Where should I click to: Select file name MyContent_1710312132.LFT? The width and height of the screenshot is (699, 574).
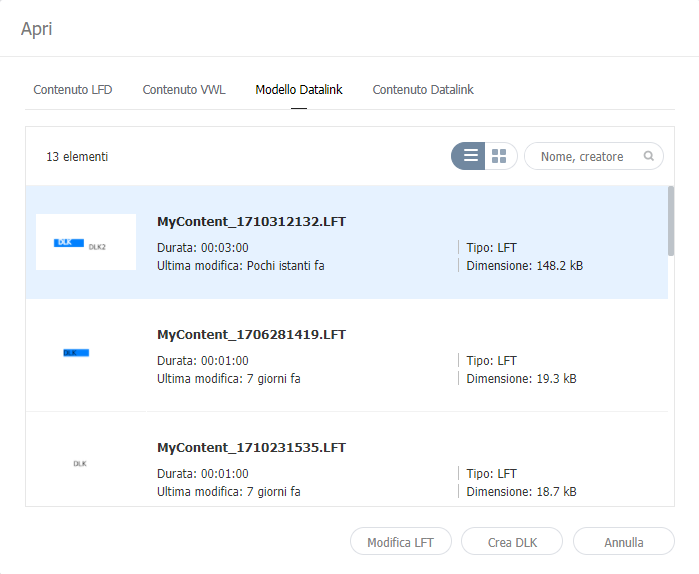252,221
